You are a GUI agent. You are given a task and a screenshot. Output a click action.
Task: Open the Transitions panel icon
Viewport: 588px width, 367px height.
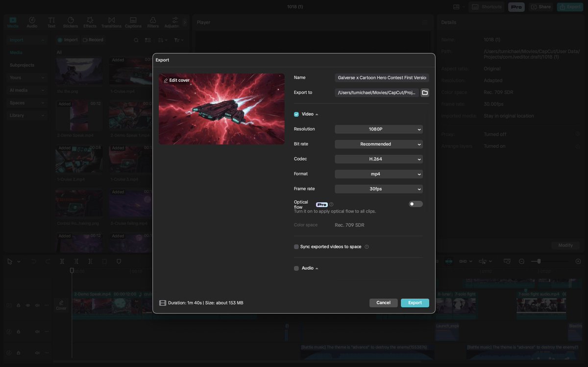click(x=111, y=22)
